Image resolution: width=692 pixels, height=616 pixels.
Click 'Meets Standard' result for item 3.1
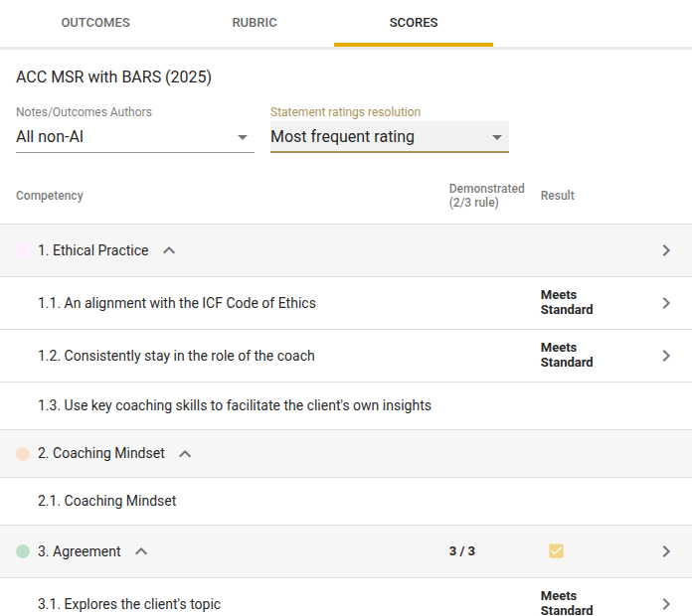(x=567, y=603)
